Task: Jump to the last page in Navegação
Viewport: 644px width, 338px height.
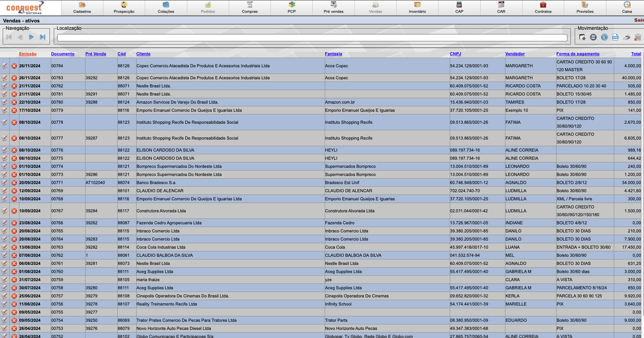Action: [43, 37]
